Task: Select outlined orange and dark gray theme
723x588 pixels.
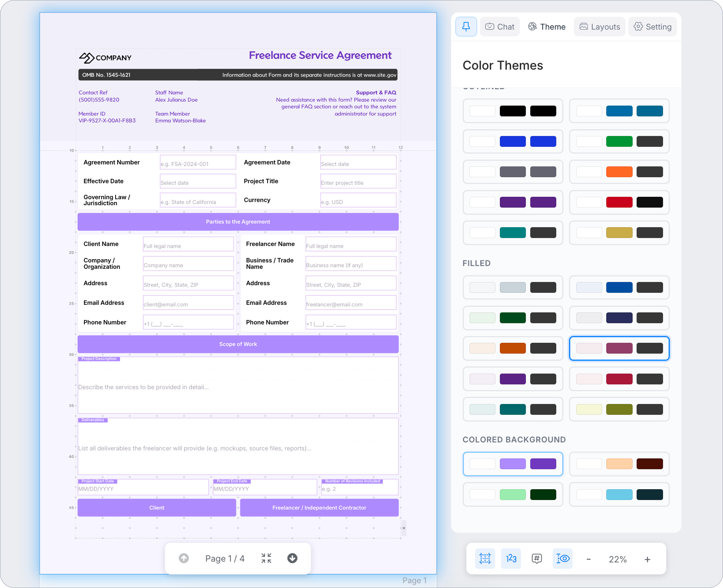Action: coord(619,172)
